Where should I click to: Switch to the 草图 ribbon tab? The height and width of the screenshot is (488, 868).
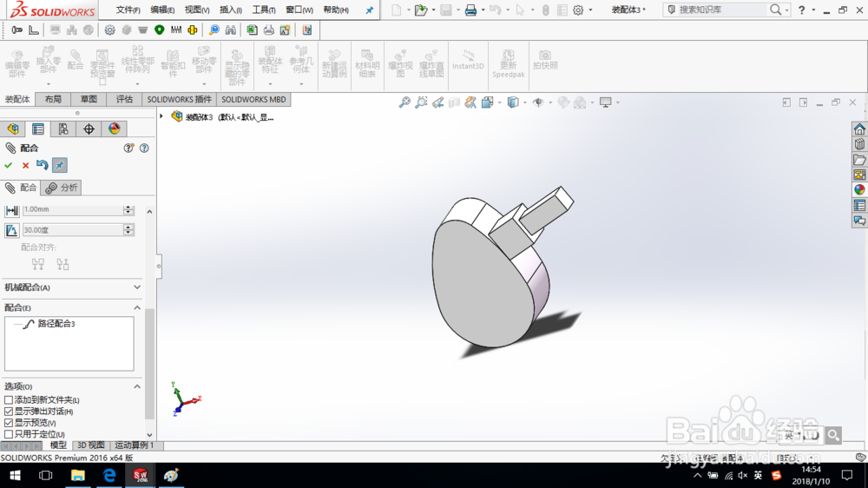pyautogui.click(x=89, y=99)
